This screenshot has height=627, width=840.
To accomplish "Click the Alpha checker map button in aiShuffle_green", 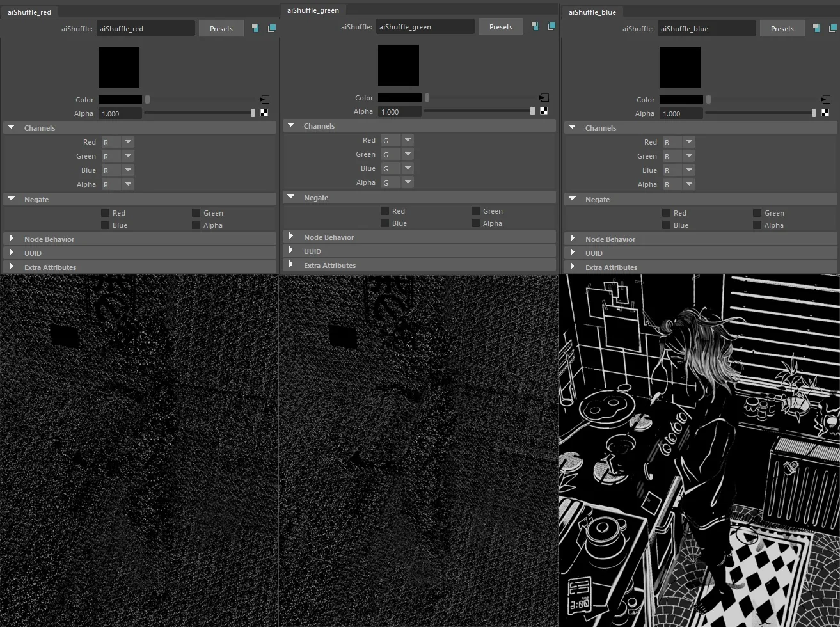I will [544, 111].
